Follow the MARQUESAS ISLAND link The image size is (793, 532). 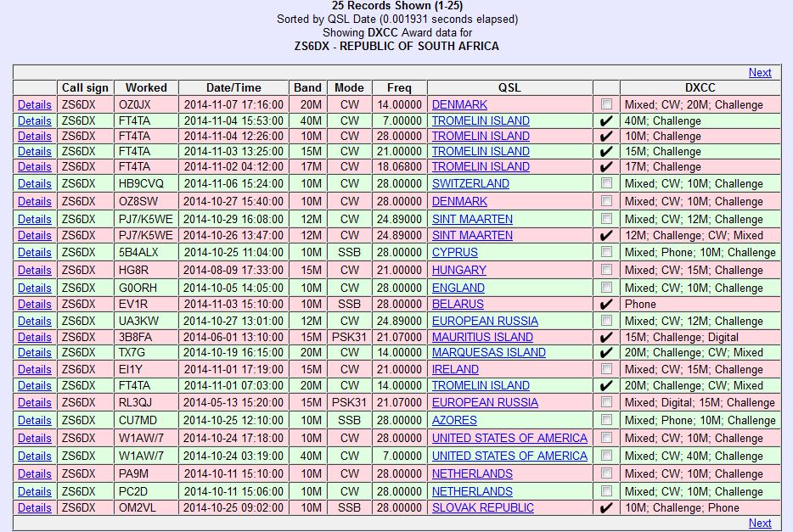tap(488, 353)
